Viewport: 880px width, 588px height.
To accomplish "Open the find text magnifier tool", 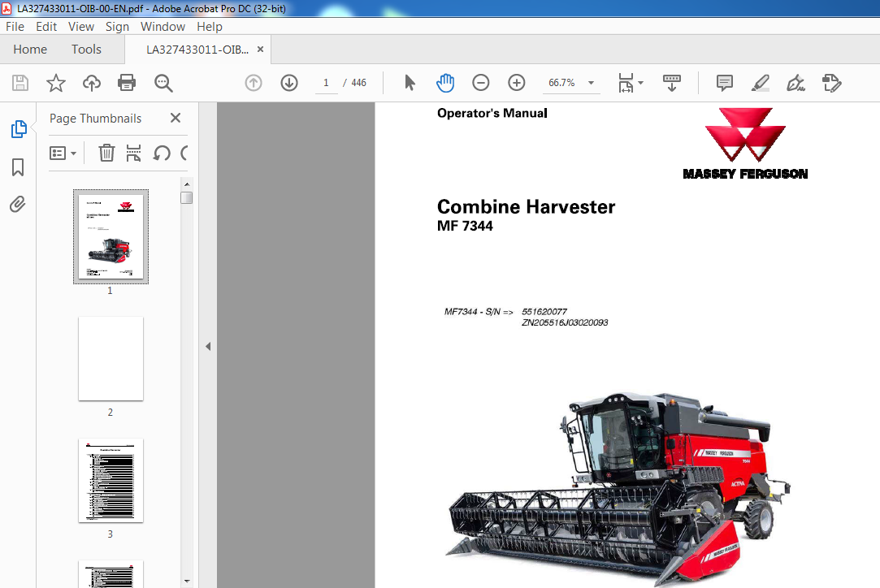I will [163, 83].
